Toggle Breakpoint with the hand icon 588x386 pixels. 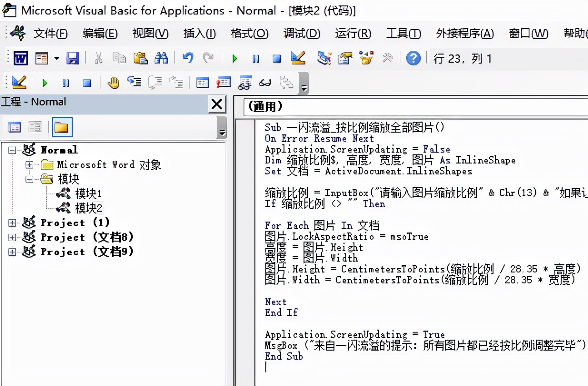click(x=113, y=83)
